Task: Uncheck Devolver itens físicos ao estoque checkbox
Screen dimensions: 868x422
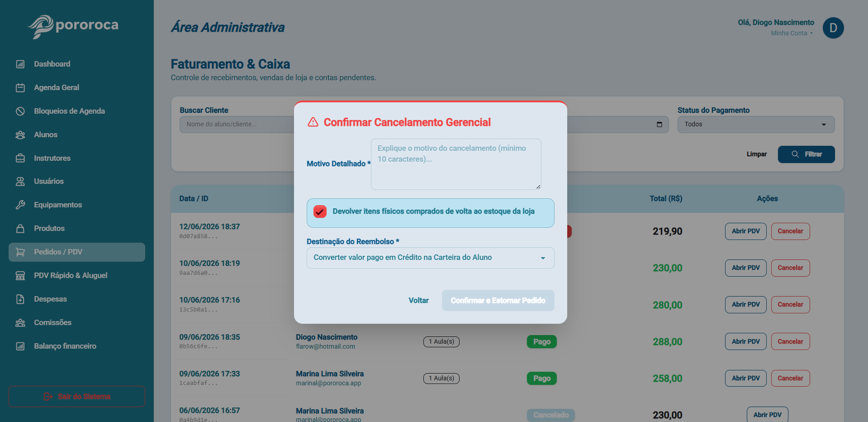Action: 320,211
